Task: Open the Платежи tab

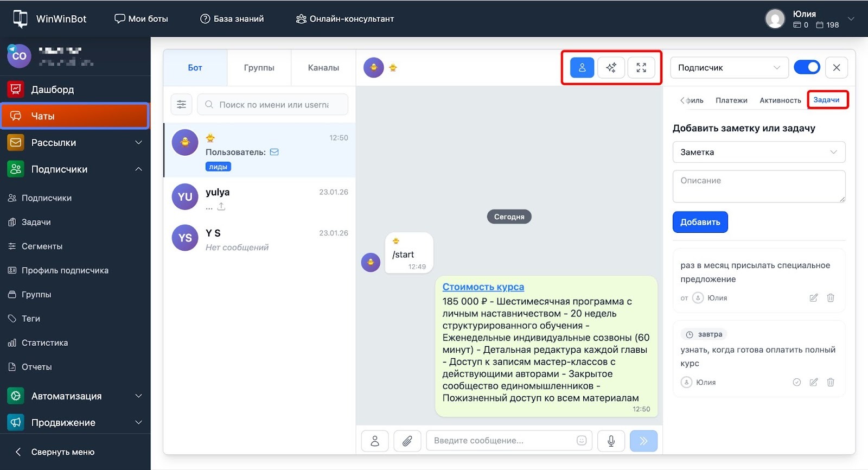Action: (x=731, y=100)
